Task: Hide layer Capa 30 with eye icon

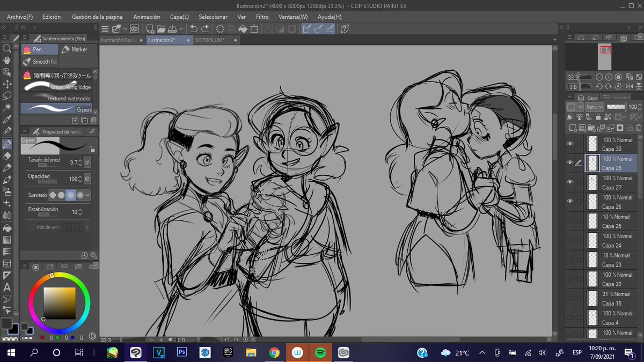Action: (x=570, y=144)
